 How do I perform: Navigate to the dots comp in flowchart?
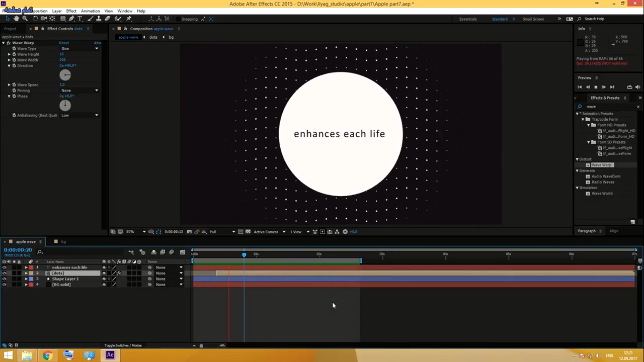[x=153, y=37]
